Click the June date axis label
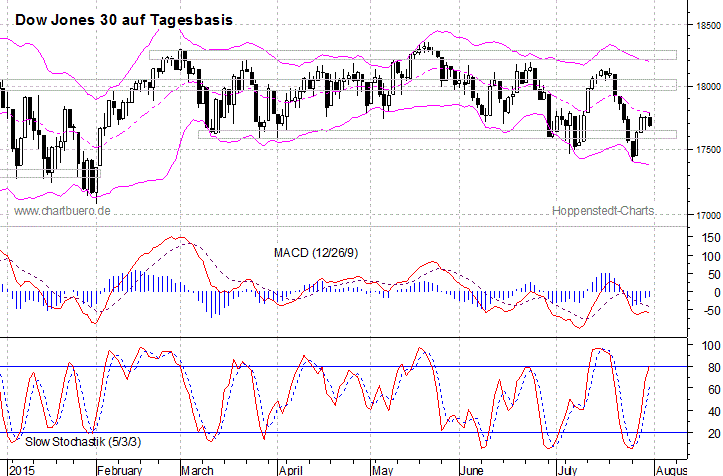Screen dimensions: 723x476 coord(472,470)
